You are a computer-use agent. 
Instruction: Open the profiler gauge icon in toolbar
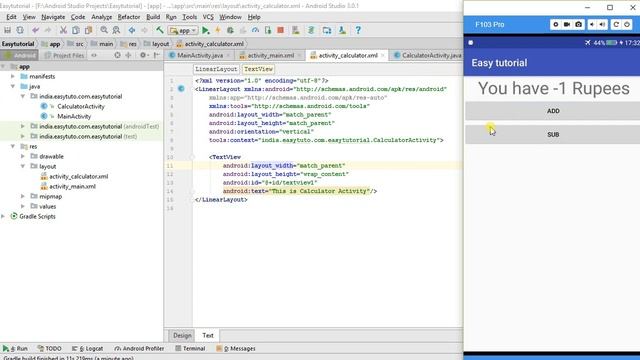point(255,30)
